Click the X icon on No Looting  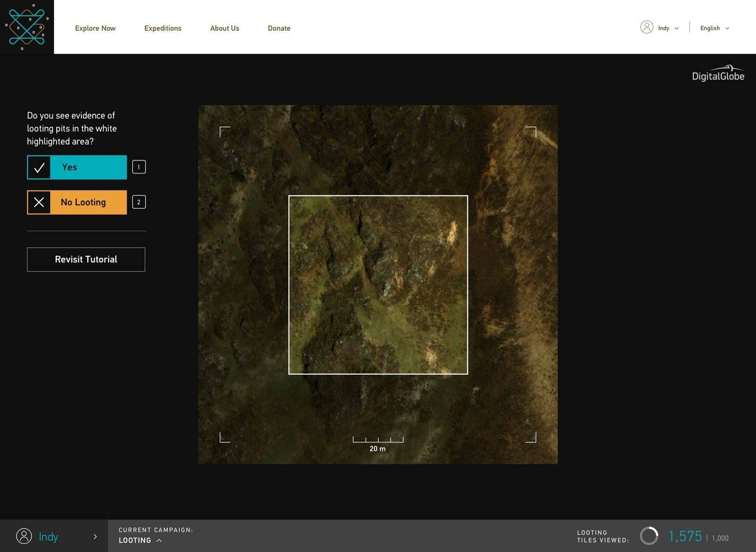39,202
